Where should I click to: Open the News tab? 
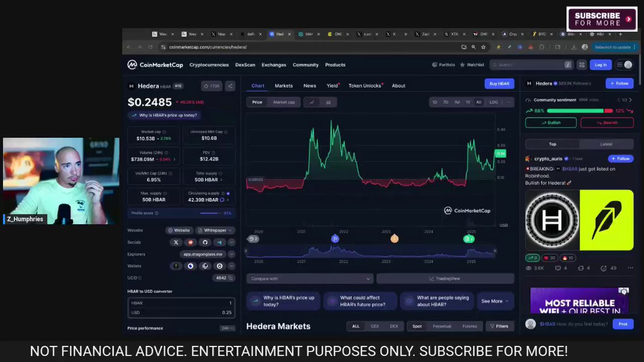coord(310,86)
